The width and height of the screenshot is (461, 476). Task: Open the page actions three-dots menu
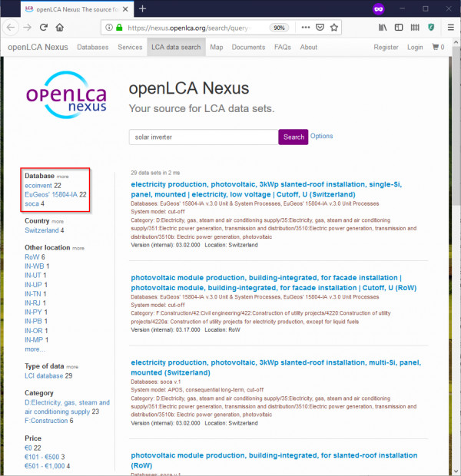pyautogui.click(x=305, y=28)
